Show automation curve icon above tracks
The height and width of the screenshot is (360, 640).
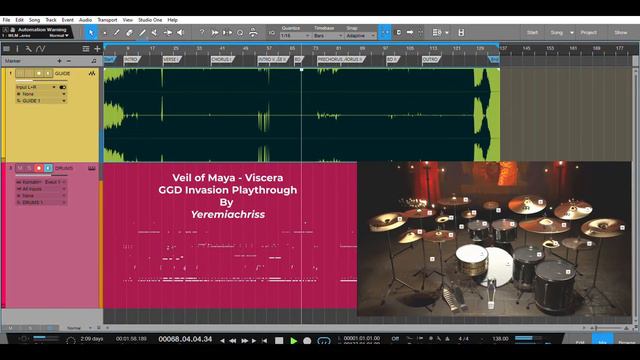click(40, 49)
